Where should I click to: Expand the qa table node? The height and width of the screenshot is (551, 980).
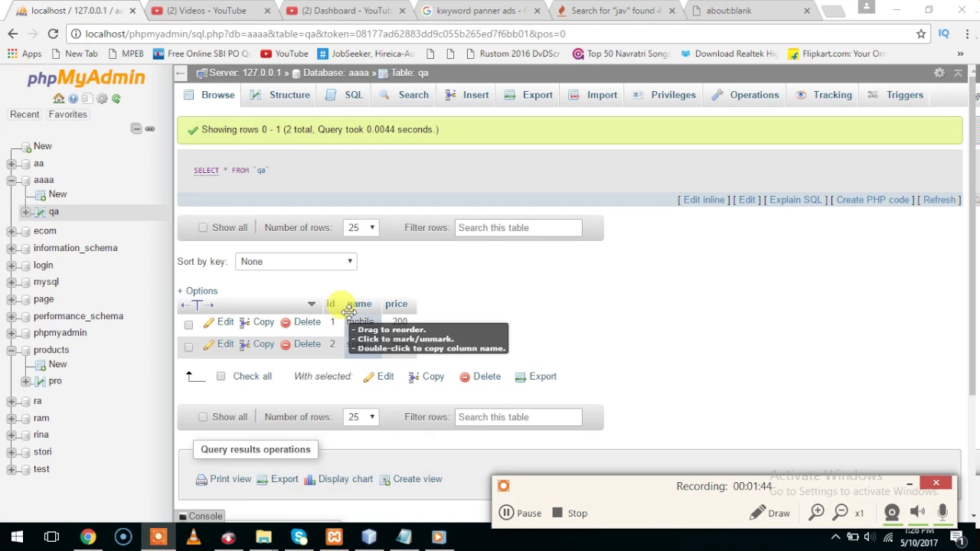coord(26,212)
